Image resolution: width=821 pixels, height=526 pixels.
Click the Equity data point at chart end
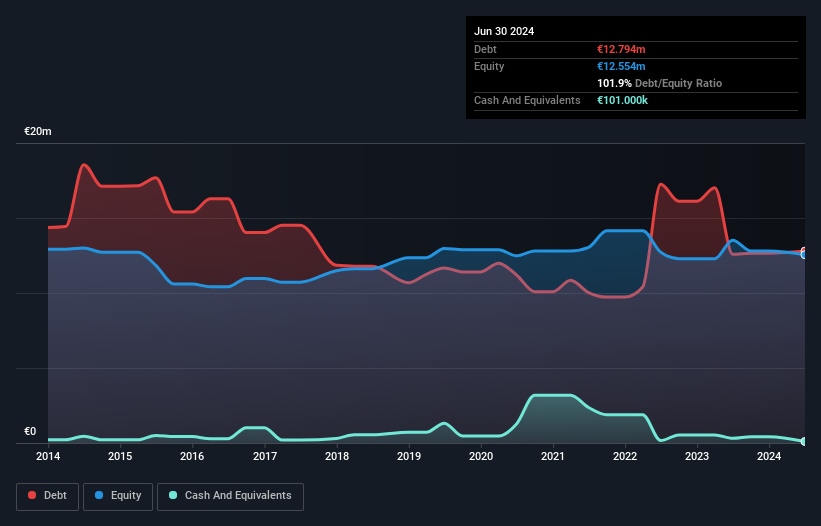click(x=804, y=255)
